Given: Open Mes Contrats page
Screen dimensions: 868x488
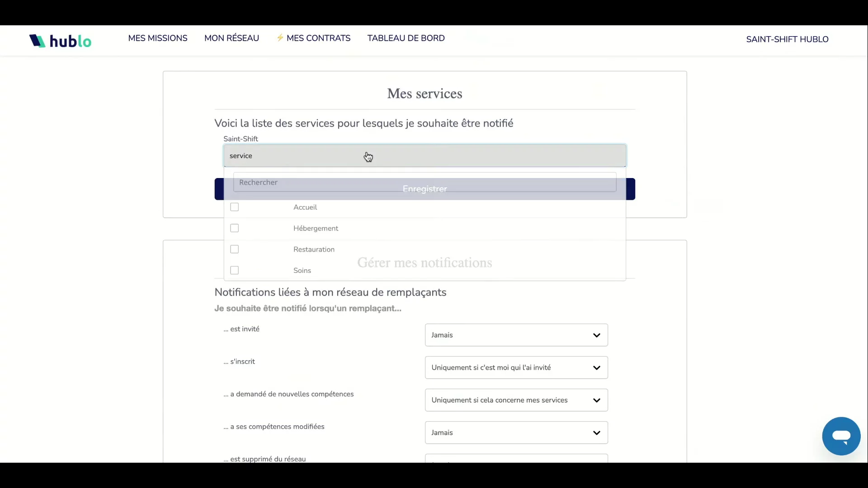Looking at the screenshot, I should click(x=318, y=38).
